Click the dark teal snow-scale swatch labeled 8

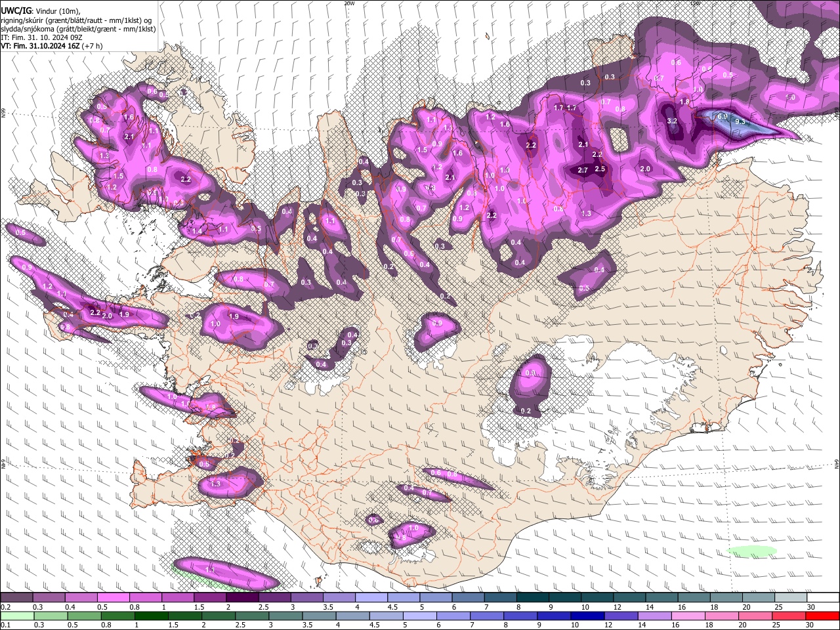coord(533,598)
